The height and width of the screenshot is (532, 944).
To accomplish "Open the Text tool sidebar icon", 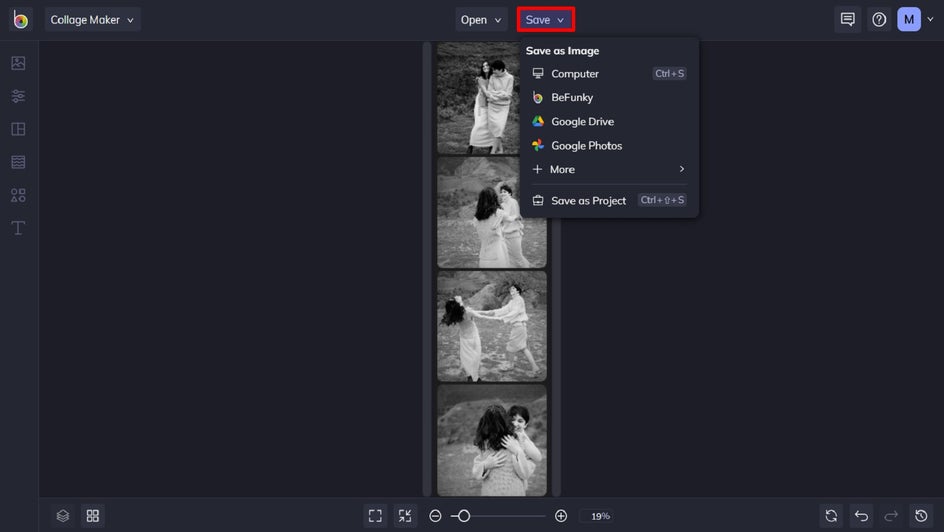I will pos(18,228).
